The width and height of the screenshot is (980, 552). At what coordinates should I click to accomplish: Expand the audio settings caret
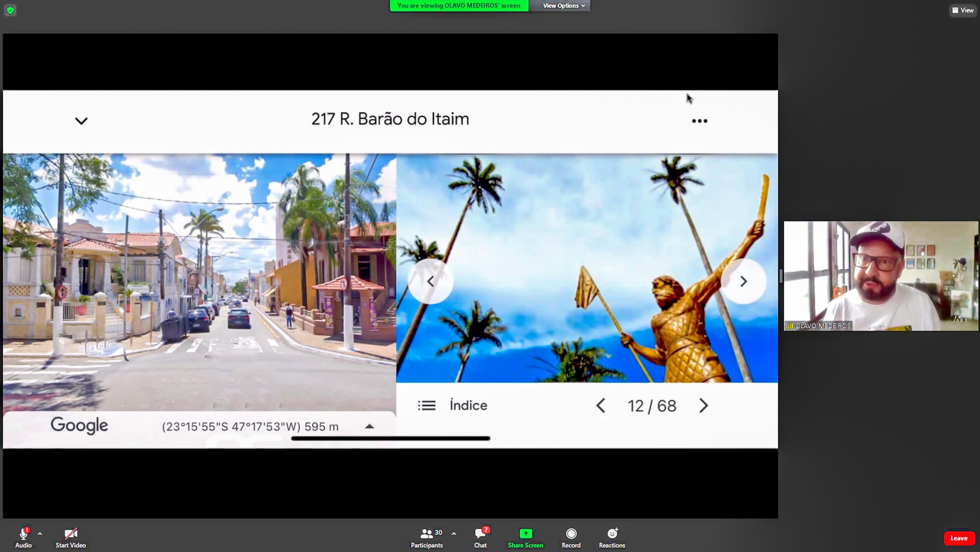[40, 534]
